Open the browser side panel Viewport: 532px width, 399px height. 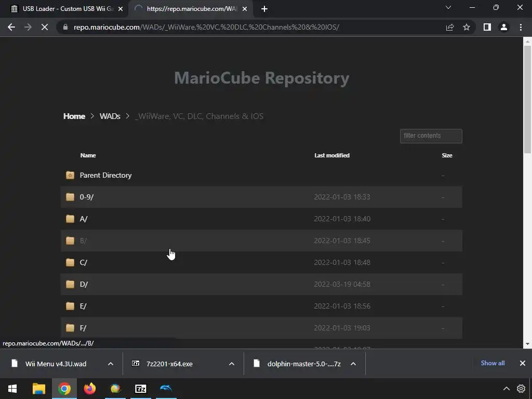pos(487,27)
